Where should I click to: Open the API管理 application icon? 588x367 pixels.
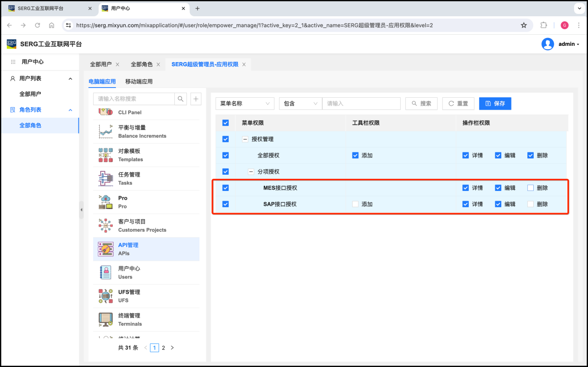(x=106, y=249)
